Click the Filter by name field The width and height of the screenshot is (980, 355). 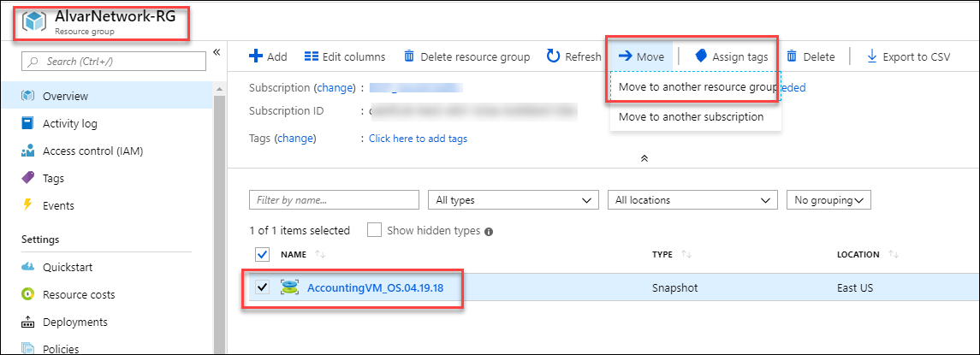point(334,200)
